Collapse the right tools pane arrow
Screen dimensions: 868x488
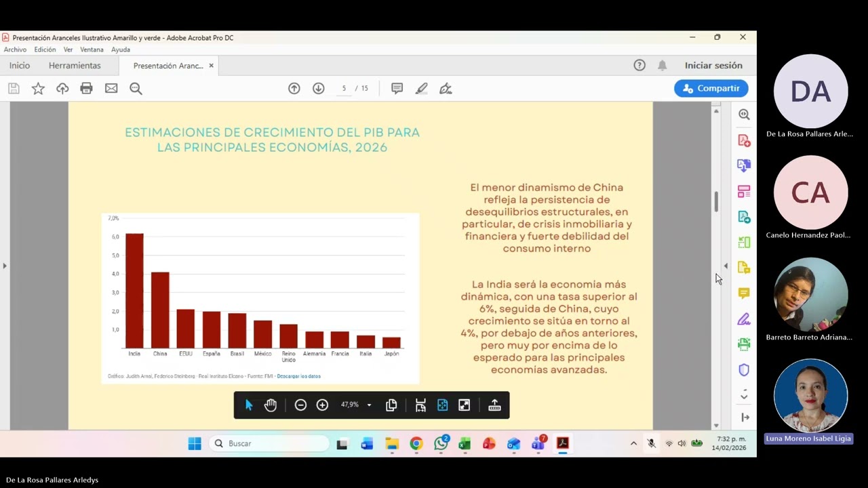[726, 266]
